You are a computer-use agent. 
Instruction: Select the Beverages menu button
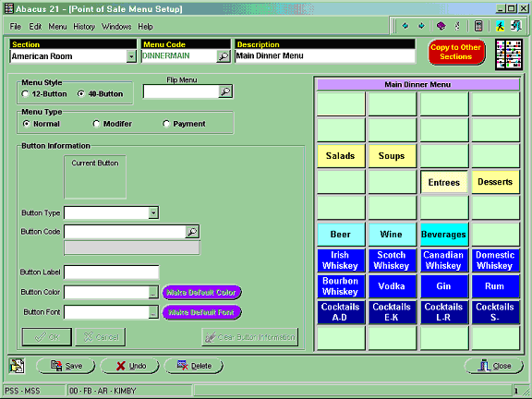click(443, 235)
